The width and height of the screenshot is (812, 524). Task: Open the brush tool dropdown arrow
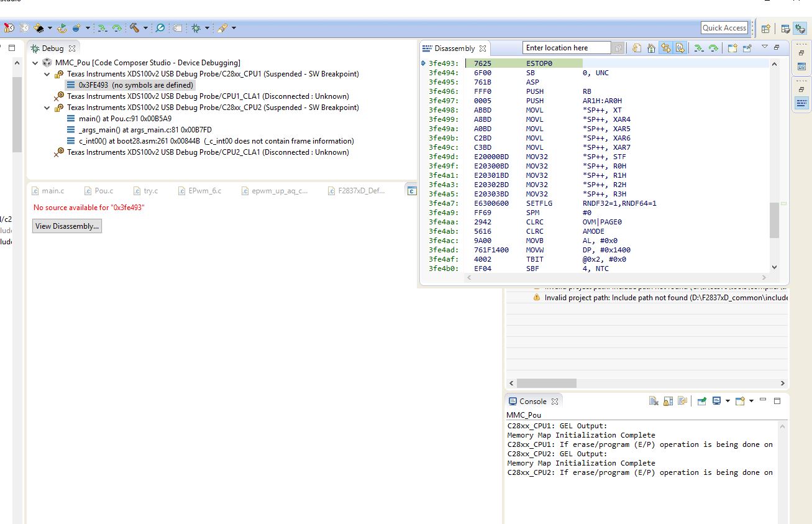click(234, 28)
